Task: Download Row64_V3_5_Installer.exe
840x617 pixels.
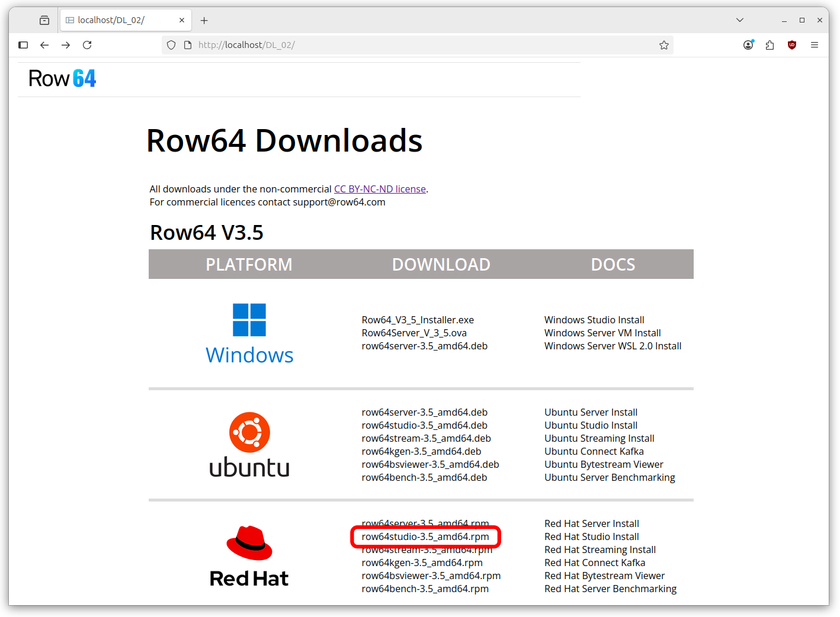Action: click(x=418, y=320)
